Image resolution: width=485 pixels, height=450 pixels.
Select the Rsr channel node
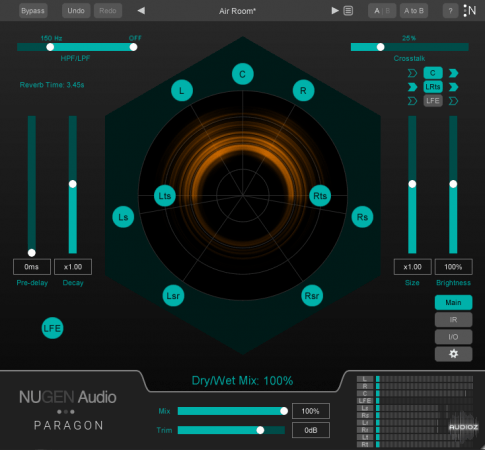click(x=312, y=296)
